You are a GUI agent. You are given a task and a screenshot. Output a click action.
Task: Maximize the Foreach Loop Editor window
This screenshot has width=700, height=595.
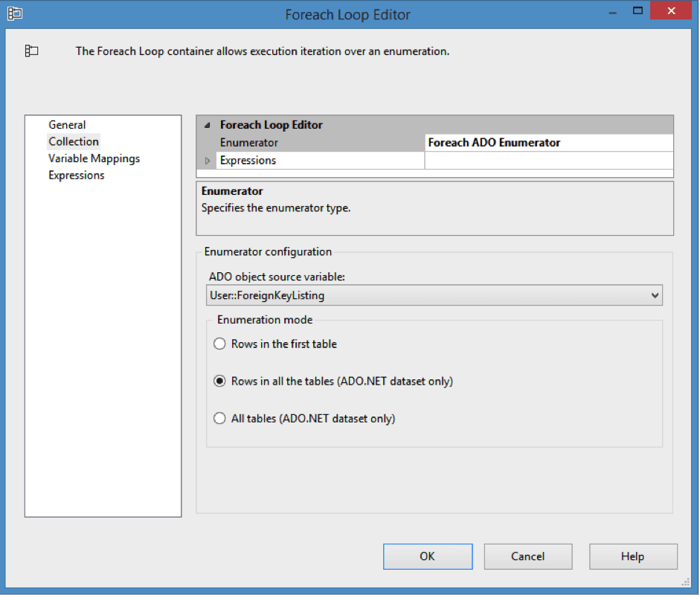pos(638,10)
